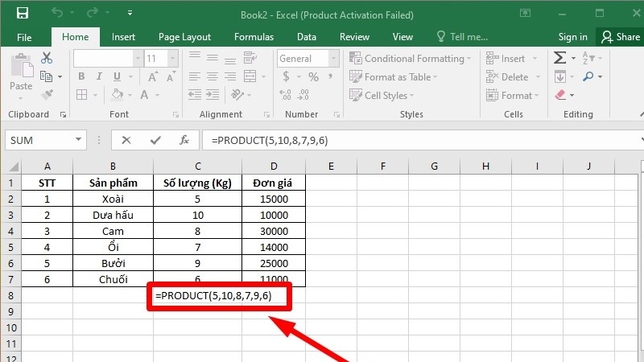The width and height of the screenshot is (644, 362).
Task: Click the Insert Function fx icon
Action: (x=184, y=140)
